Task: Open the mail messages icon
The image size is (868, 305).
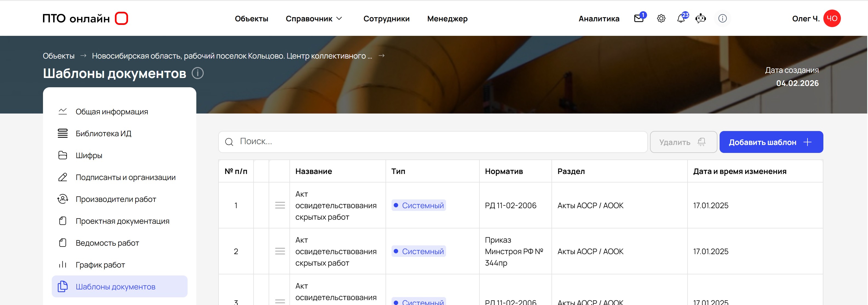Action: click(x=639, y=19)
